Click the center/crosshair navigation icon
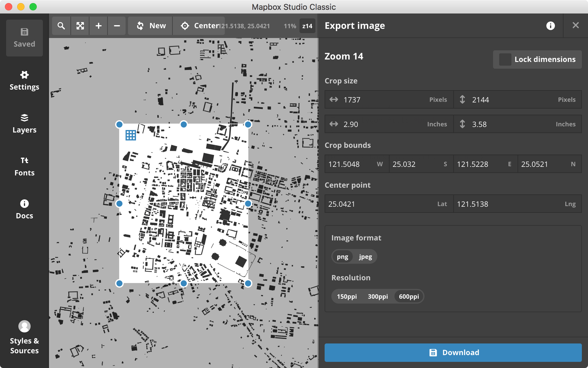This screenshot has width=588, height=368. click(184, 26)
